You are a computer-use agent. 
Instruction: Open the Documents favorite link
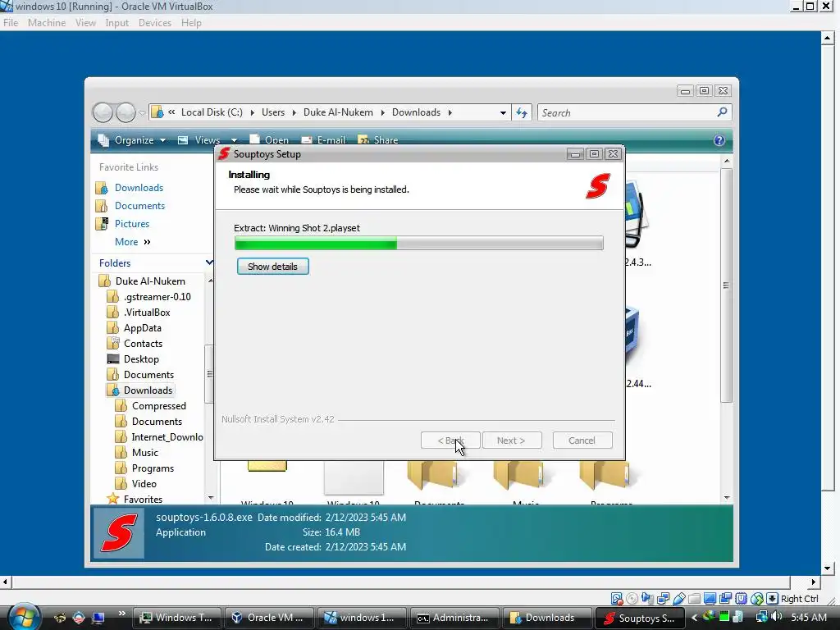point(139,206)
